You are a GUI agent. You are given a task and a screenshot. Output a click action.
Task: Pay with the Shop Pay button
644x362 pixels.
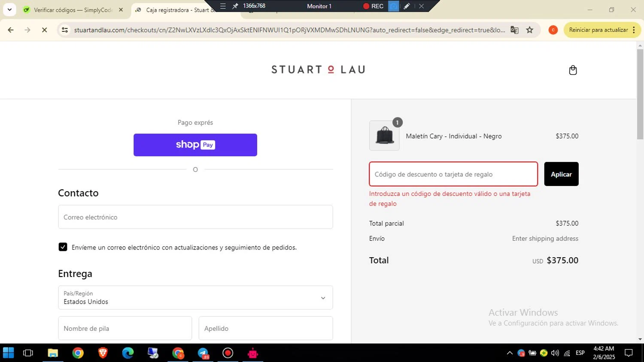point(195,145)
